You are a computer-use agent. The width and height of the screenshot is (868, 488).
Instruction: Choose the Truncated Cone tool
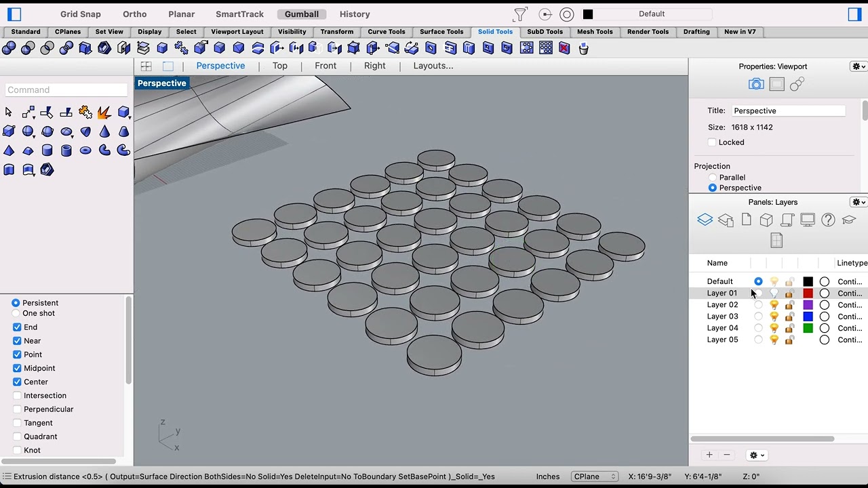[x=123, y=131]
